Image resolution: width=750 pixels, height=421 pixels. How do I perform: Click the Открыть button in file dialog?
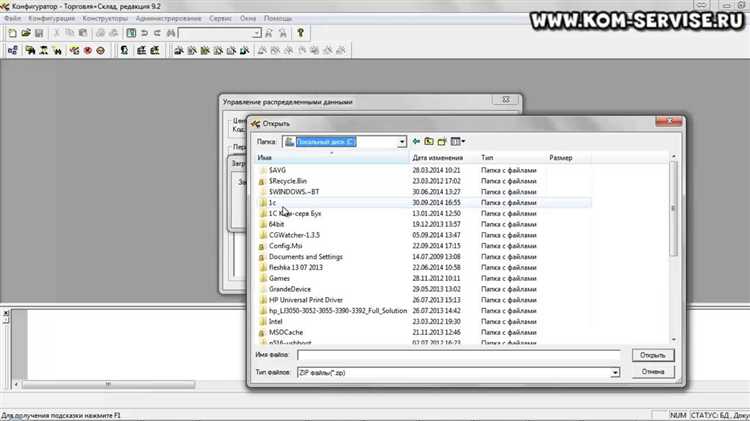click(653, 355)
